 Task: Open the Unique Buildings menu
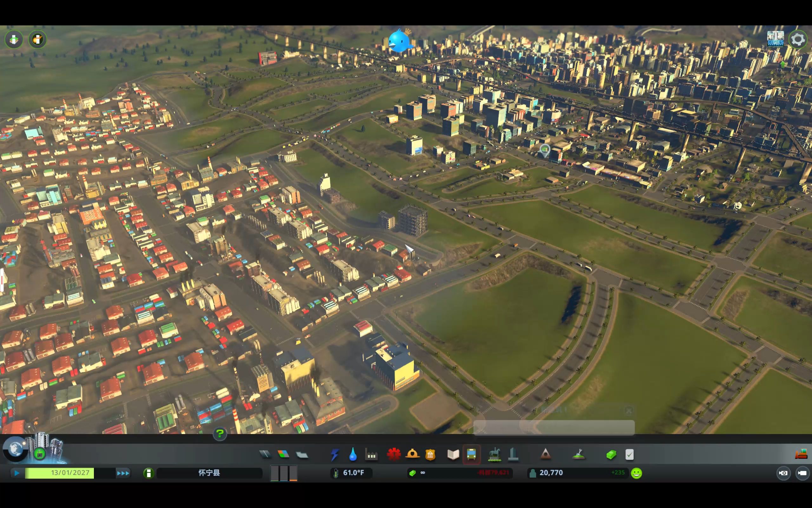(x=513, y=455)
